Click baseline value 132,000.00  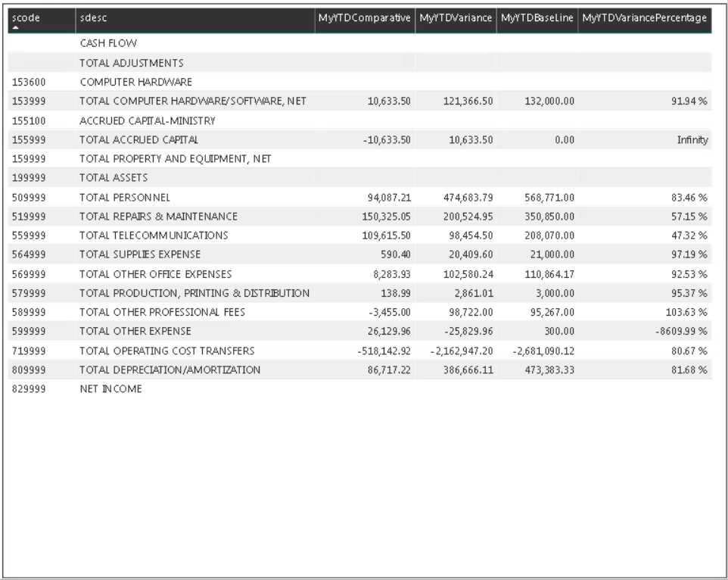pos(549,101)
